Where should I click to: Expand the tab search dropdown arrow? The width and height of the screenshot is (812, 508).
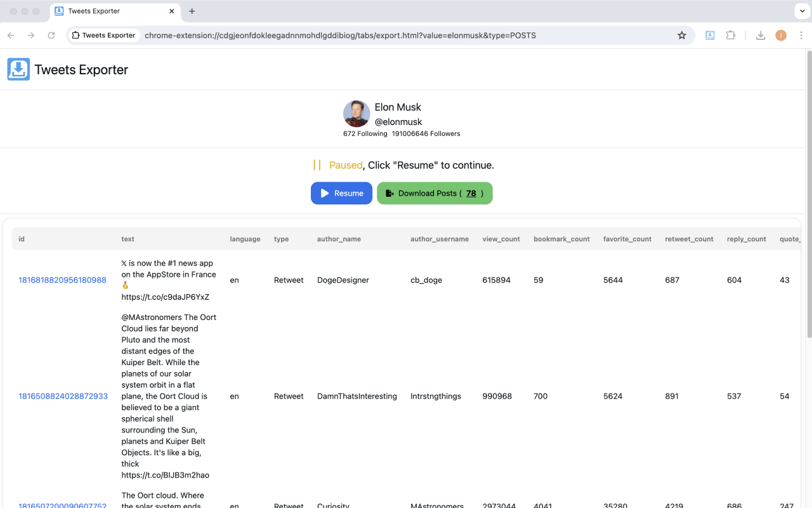(801, 11)
